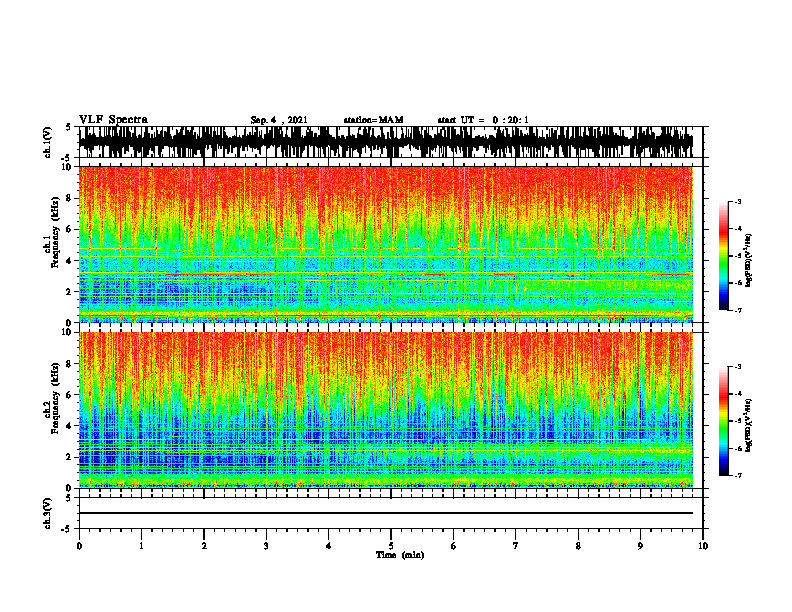This screenshot has height=612, width=792.
Task: Click the Time axis tick label 10
Action: tap(703, 546)
